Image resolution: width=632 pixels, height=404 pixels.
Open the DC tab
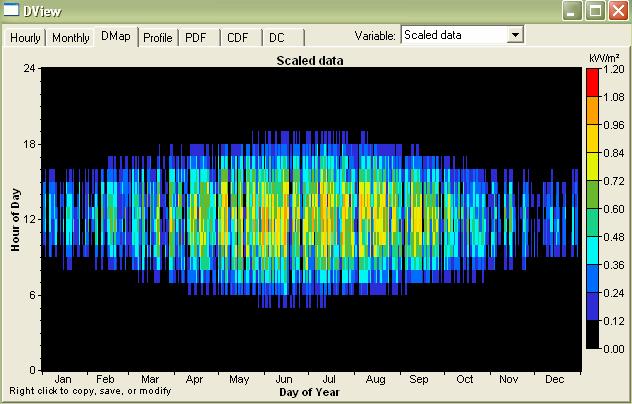(277, 38)
